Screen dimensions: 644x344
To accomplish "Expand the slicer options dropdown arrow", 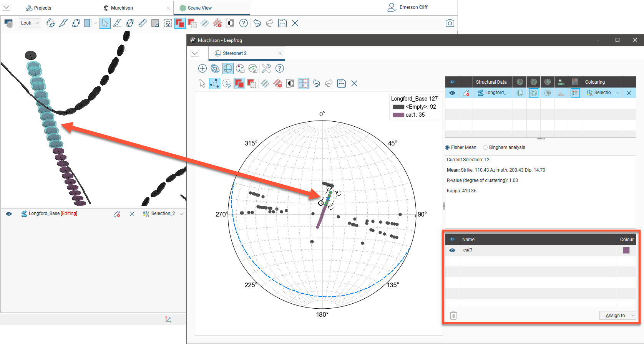I will click(95, 23).
